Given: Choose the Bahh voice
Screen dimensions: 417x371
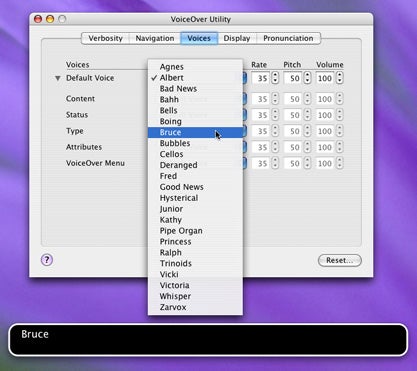Looking at the screenshot, I should click(x=195, y=99).
